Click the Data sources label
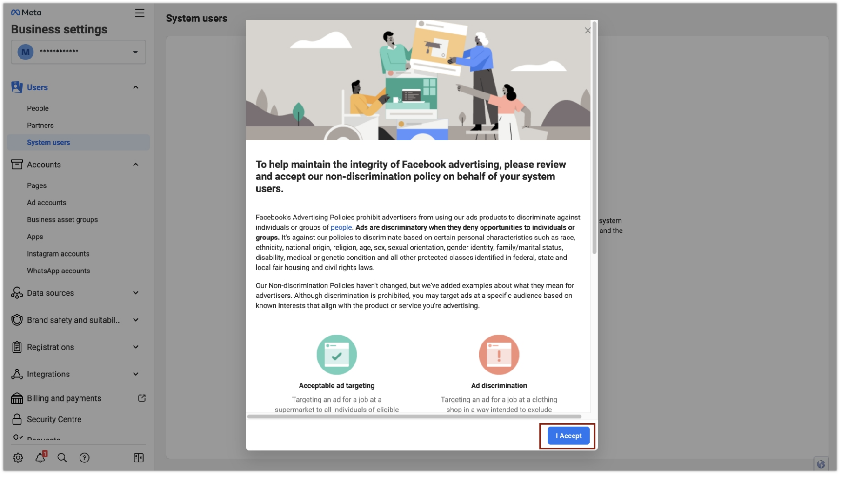Screen dimensions: 868x502 (50, 293)
